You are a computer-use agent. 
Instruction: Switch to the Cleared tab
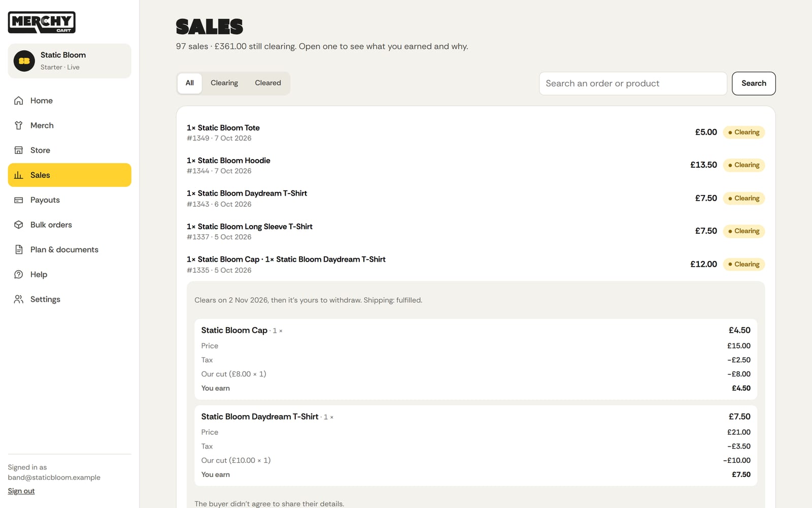point(268,83)
